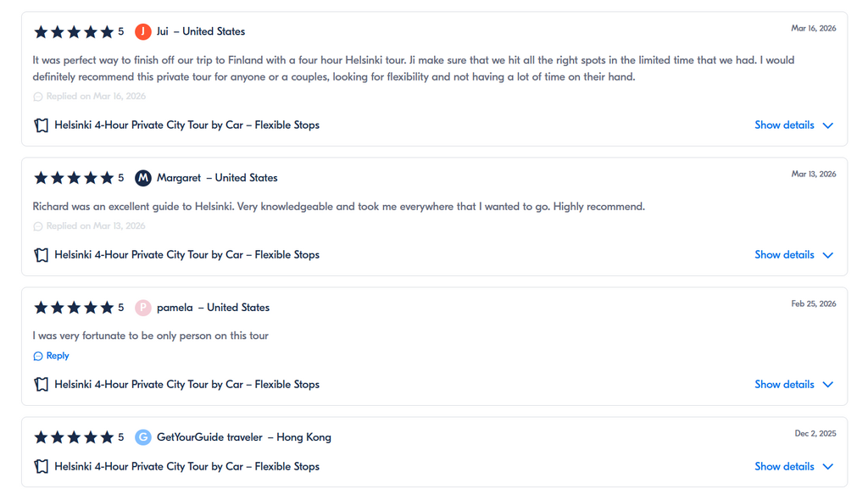Click "Replied on Mar 16, 2026" text
The image size is (868, 489).
pos(96,97)
